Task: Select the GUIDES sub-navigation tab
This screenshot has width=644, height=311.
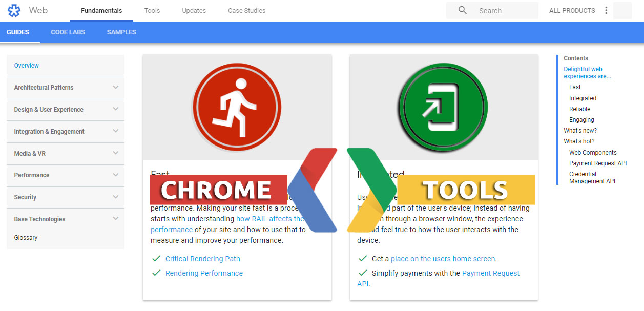Action: point(18,32)
